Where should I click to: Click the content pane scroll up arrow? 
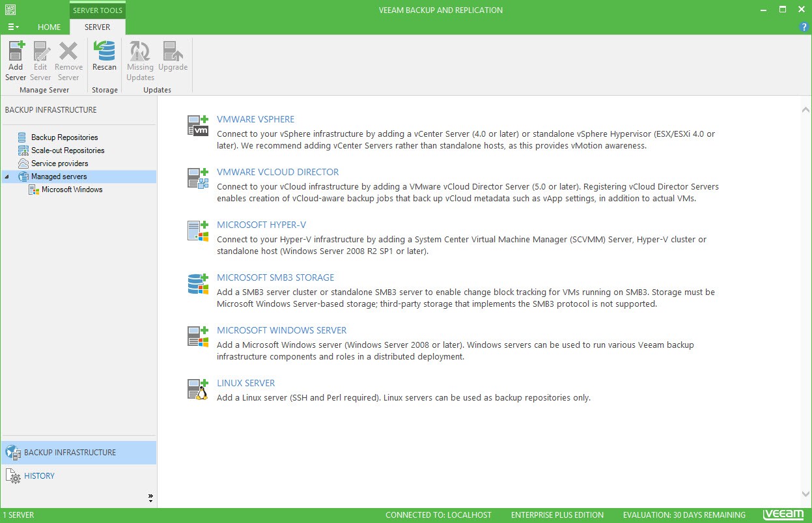(x=805, y=110)
